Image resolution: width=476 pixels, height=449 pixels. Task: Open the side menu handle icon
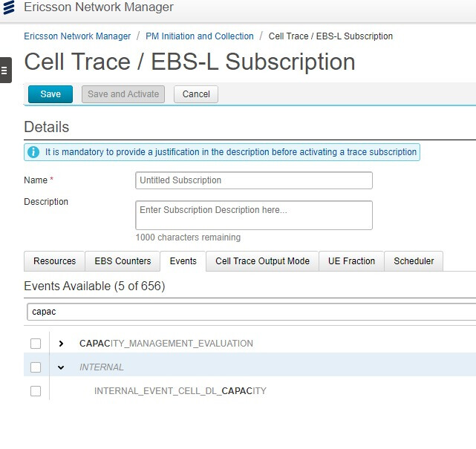(x=5, y=70)
